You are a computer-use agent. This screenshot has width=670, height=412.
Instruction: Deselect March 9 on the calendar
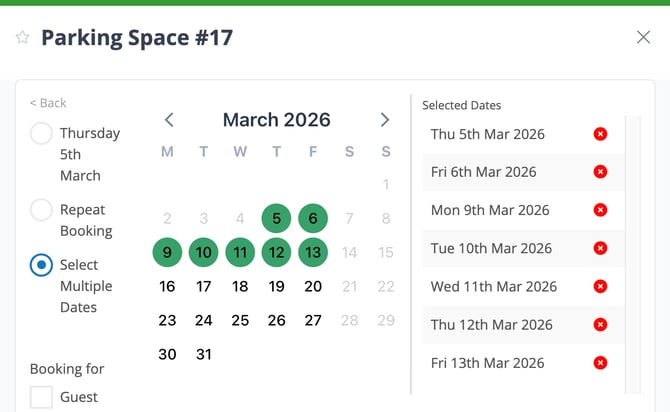coord(167,253)
